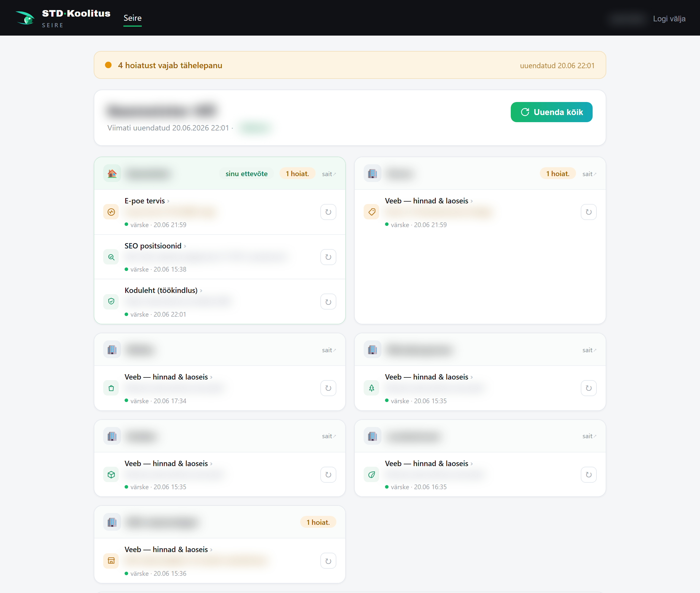
Task: Click the house icon of your company card
Action: coord(112,173)
